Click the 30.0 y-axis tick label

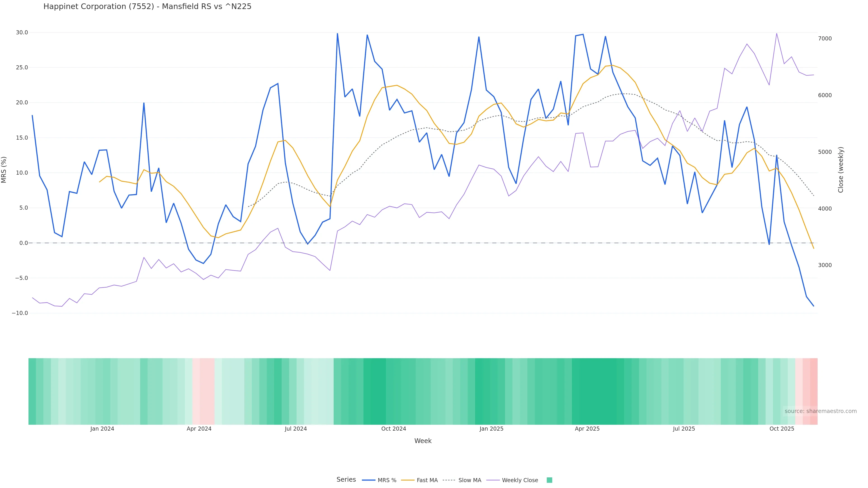(22, 33)
